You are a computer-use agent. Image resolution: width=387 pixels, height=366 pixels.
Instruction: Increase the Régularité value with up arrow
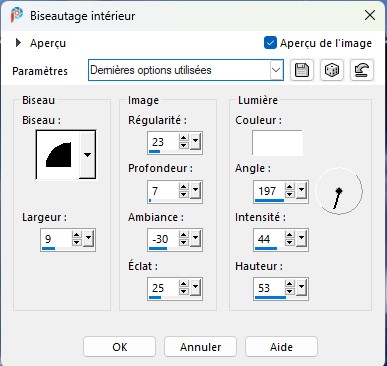[184, 138]
